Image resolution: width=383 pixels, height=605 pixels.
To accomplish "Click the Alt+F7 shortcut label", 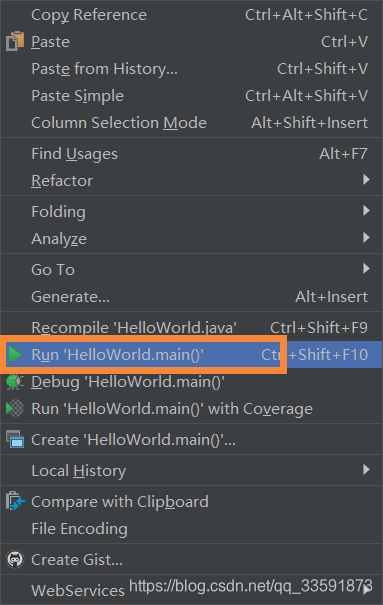I will 343,154.
